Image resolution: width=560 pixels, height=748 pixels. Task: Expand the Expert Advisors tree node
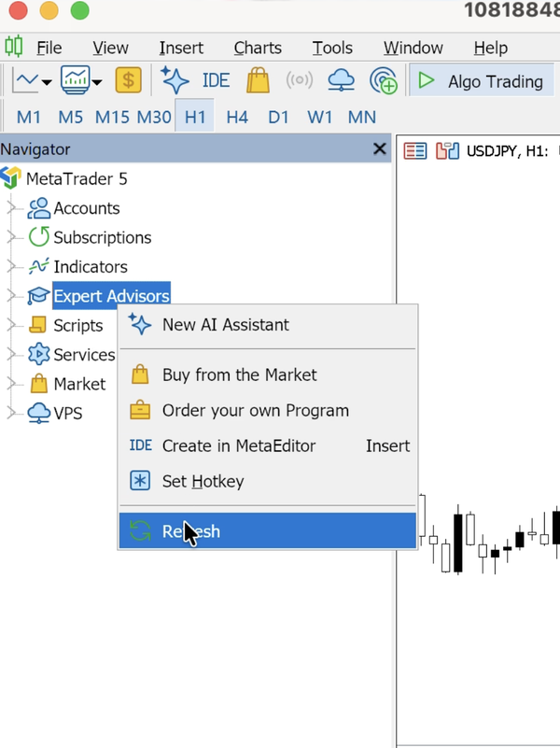[11, 296]
